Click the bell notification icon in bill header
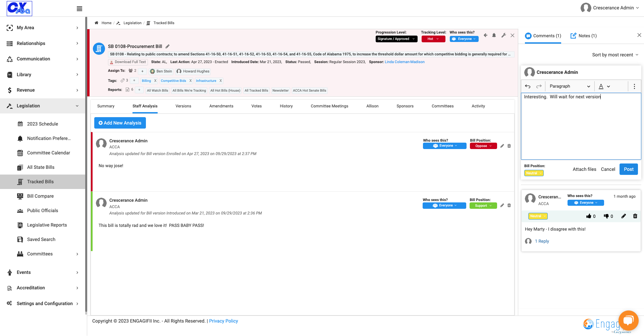The image size is (644, 336). (494, 35)
